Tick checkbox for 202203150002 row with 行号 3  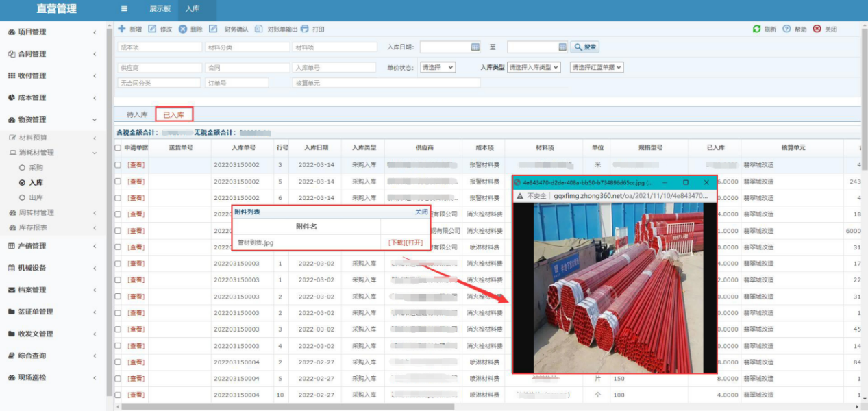(x=118, y=165)
